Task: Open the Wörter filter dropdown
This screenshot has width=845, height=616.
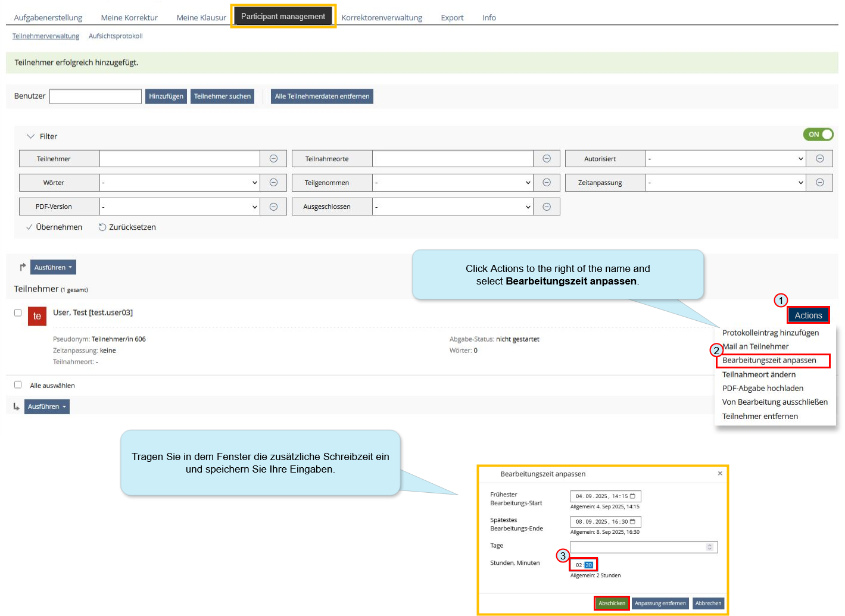Action: (x=180, y=183)
